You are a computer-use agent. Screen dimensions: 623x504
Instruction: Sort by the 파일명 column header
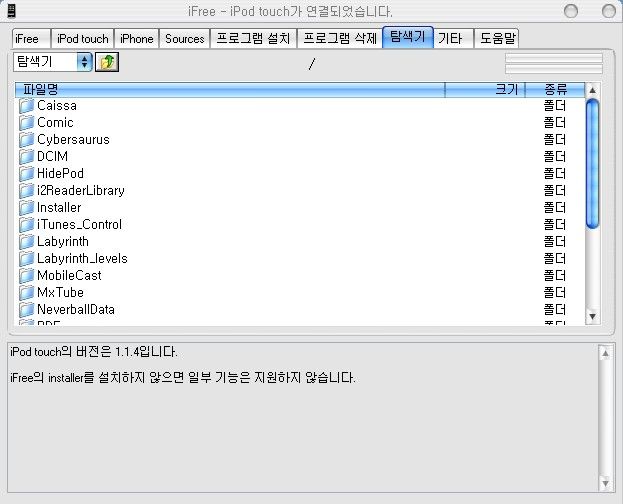coord(230,90)
